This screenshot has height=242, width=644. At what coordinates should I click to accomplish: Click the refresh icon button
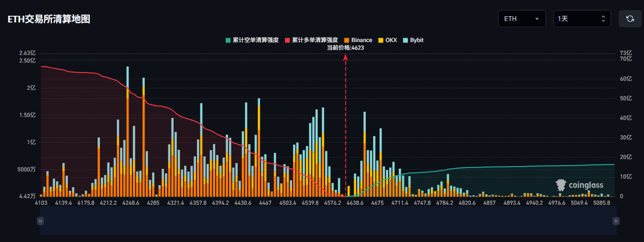630,19
